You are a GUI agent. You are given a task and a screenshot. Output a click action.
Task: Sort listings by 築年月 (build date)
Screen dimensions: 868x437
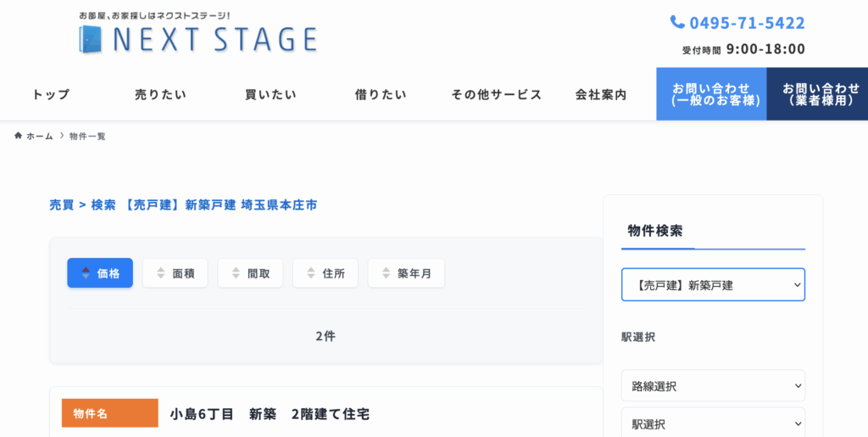[x=406, y=273]
